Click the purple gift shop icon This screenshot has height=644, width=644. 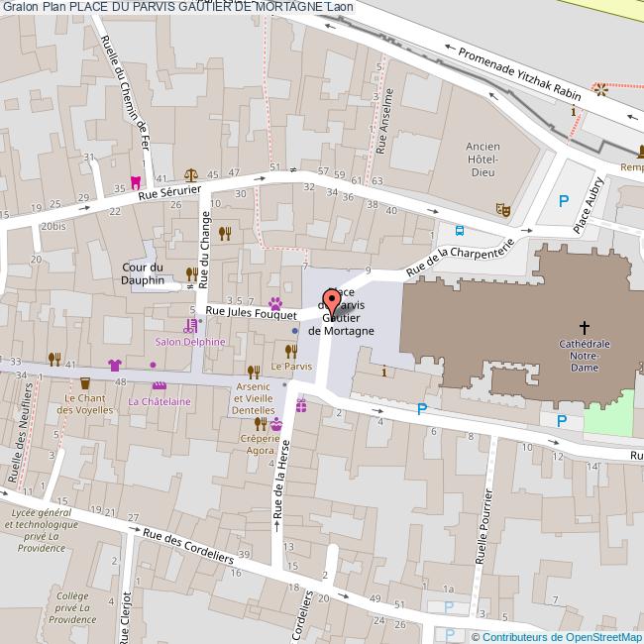[x=301, y=405]
